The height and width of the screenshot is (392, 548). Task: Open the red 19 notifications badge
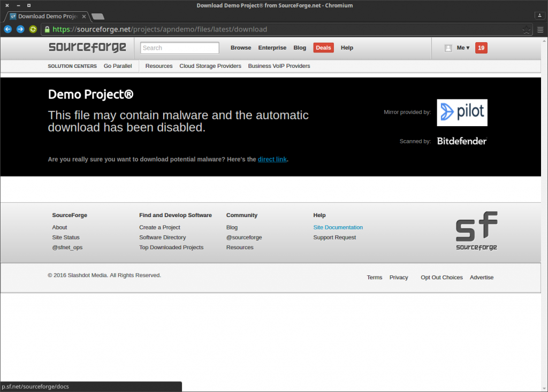click(x=481, y=48)
